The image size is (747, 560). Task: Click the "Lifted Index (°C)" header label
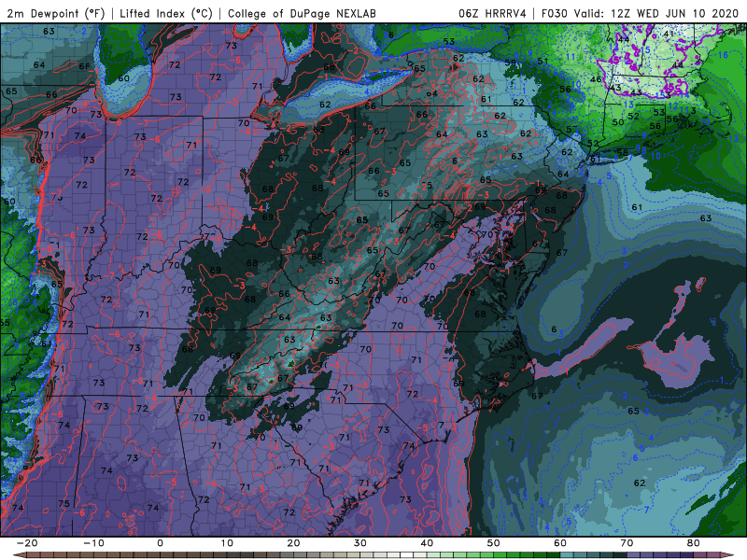coord(166,13)
